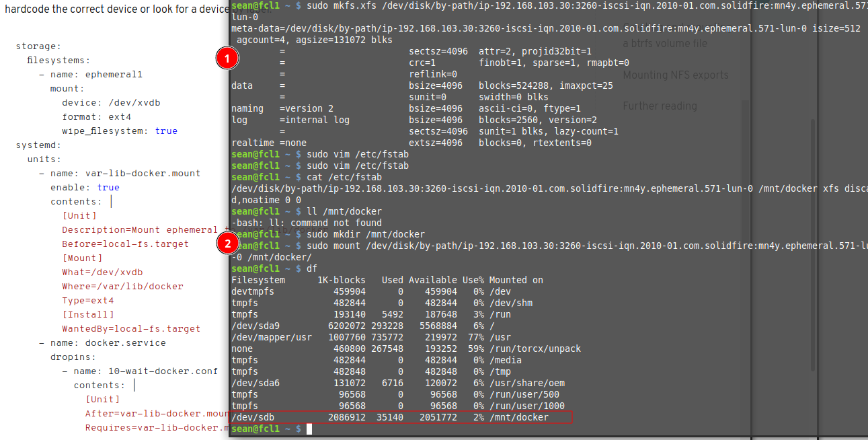The height and width of the screenshot is (440, 868).
Task: Click the 'Requires=var-lib-docker' line
Action: 157,428
